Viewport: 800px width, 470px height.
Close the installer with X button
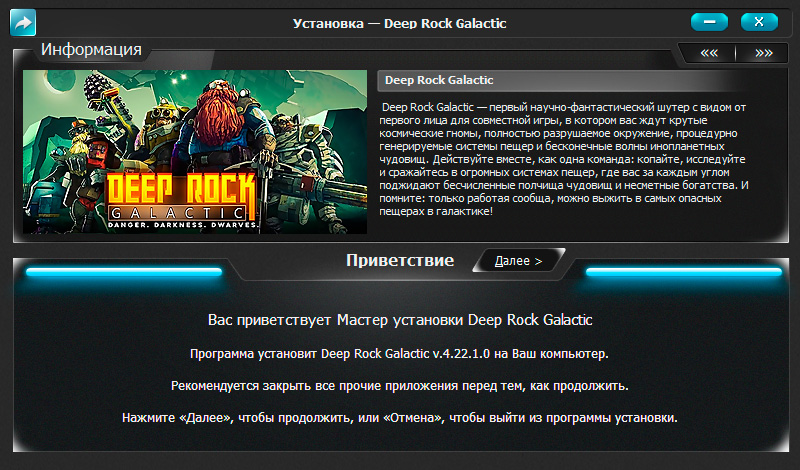coord(759,22)
